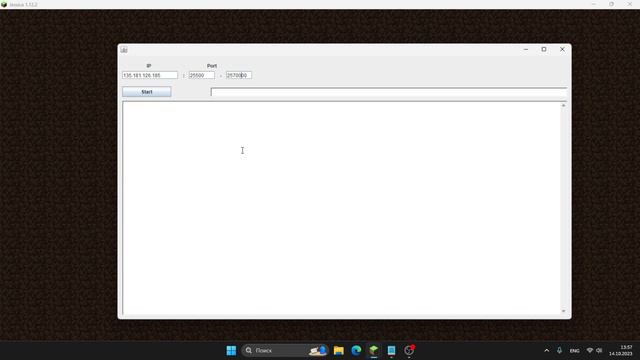Click the ENG language indicator
Viewport: 640px width, 360px height.
click(x=574, y=351)
